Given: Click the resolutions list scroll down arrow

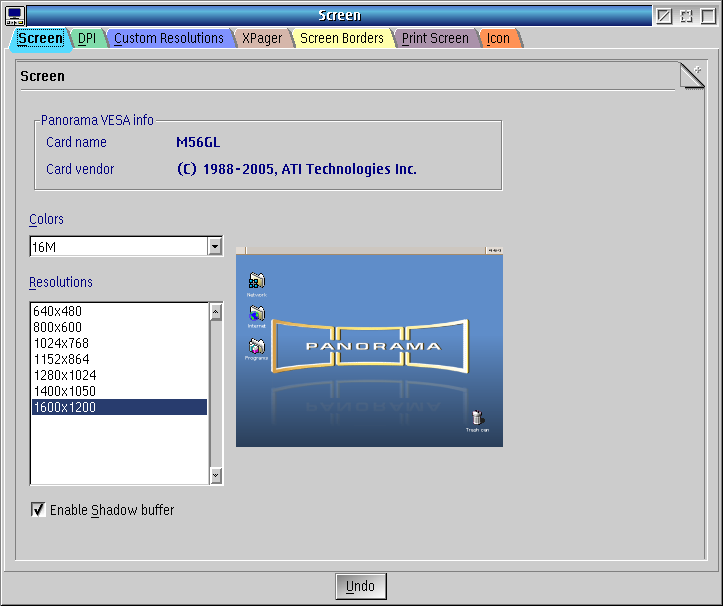Looking at the screenshot, I should [x=216, y=475].
